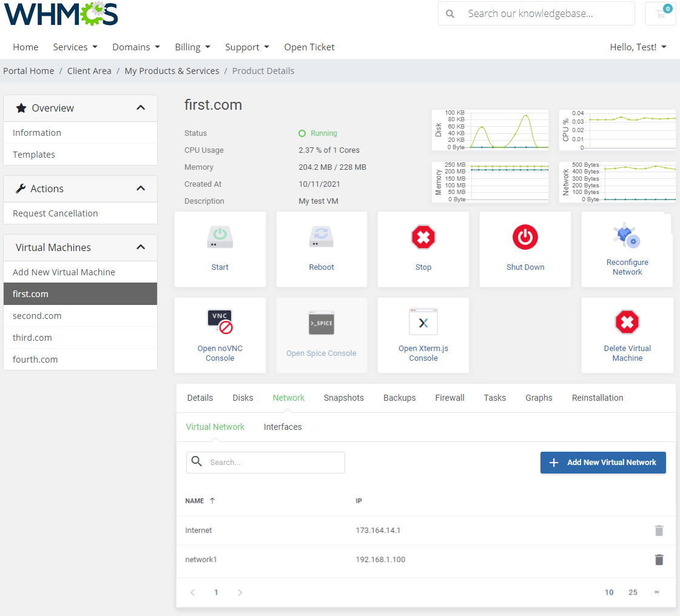Show unlimited entries with infinity option
The height and width of the screenshot is (616, 680).
pyautogui.click(x=656, y=592)
